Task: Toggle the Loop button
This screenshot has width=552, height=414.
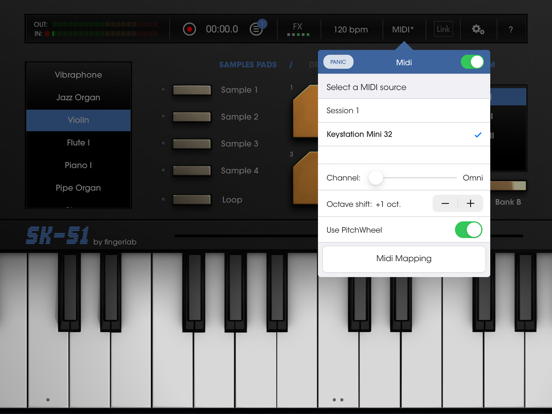Action: 192,200
